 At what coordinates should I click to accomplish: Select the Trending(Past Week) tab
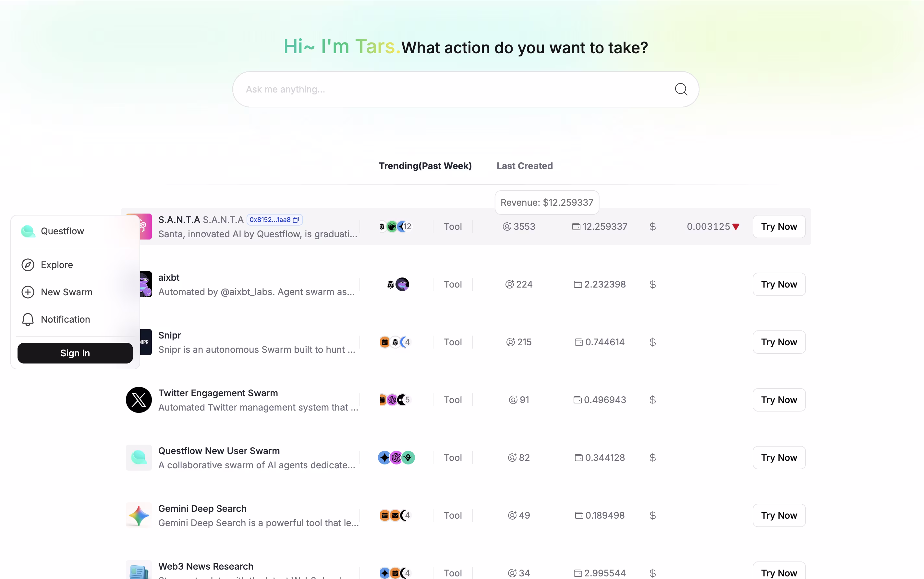[425, 166]
